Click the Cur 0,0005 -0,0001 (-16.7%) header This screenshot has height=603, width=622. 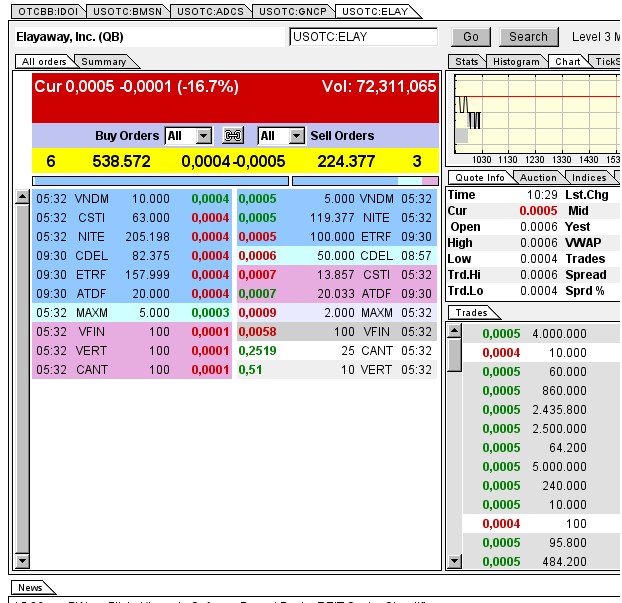[136, 86]
